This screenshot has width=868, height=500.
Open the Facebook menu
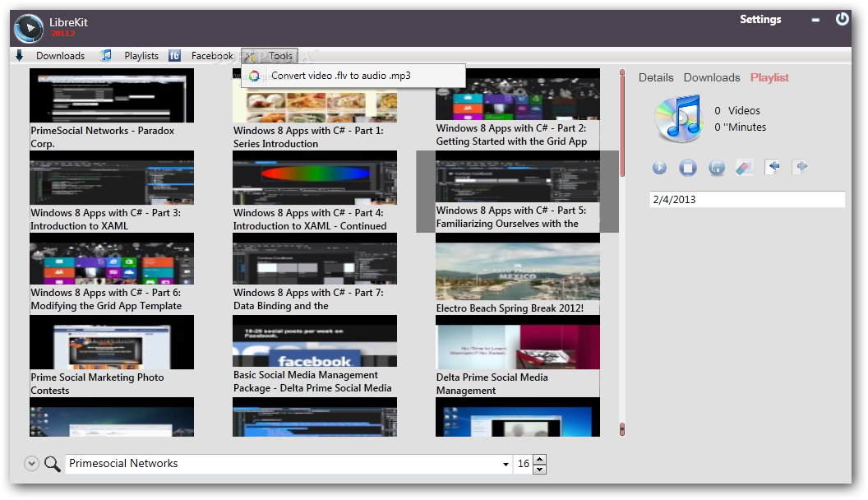pos(212,56)
